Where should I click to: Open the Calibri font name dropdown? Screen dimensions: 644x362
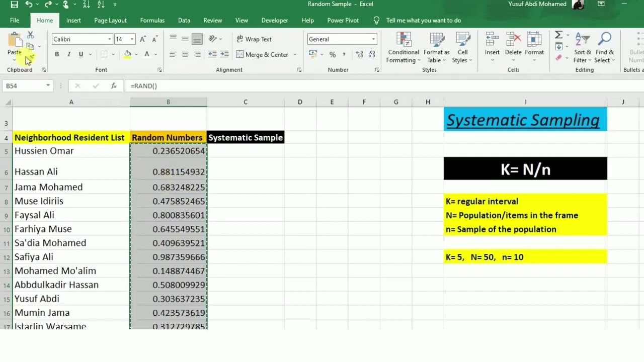click(x=109, y=39)
